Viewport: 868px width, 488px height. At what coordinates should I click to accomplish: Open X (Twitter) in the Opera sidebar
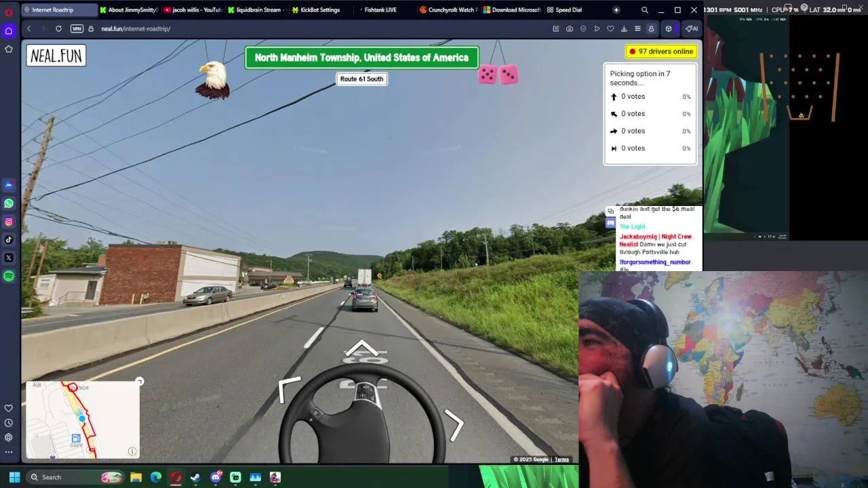coord(9,258)
